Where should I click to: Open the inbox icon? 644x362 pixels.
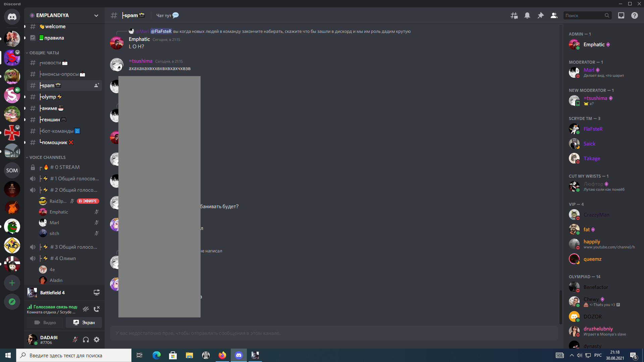[x=621, y=15]
